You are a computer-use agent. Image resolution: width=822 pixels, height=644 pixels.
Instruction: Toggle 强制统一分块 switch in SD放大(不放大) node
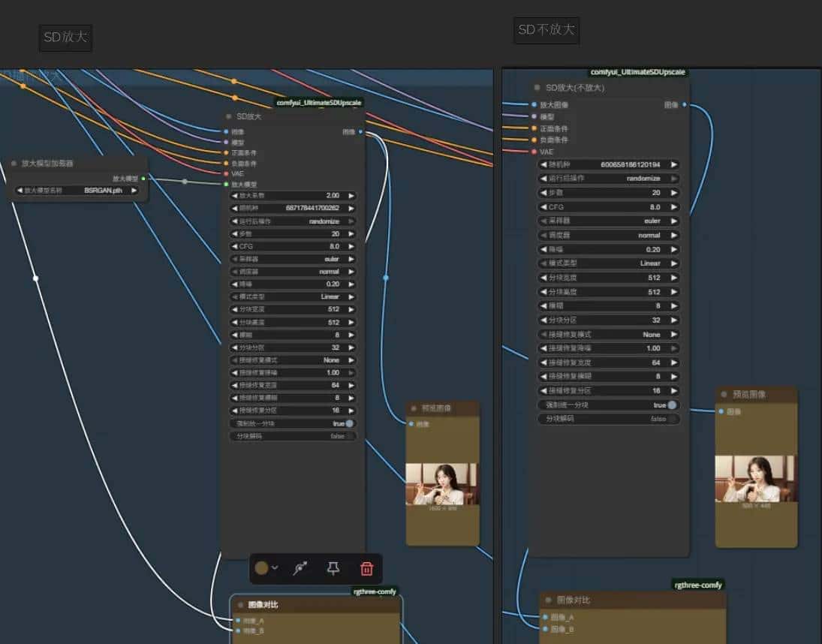(x=671, y=405)
